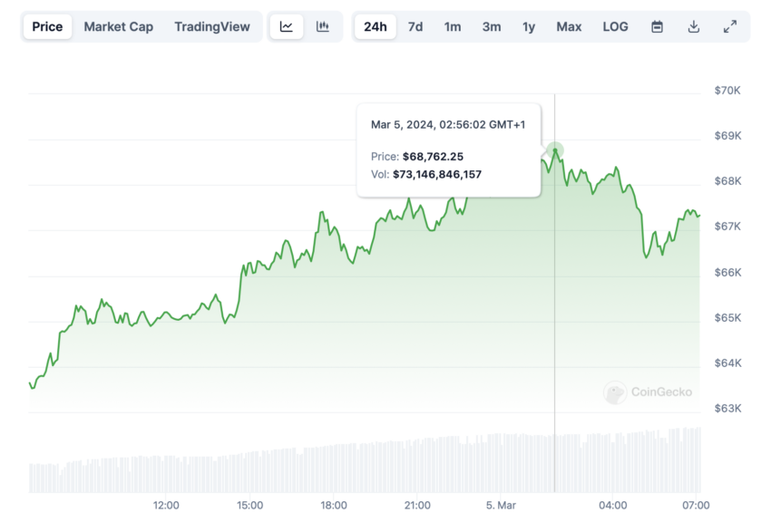Screen dimensions: 771x532
Task: Click the price tooltip showing $68,762.25
Action: [449, 150]
